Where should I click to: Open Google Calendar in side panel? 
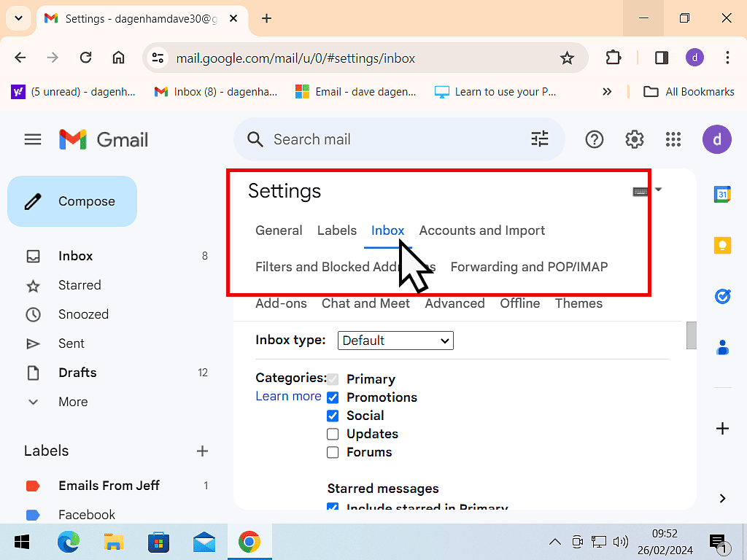722,194
